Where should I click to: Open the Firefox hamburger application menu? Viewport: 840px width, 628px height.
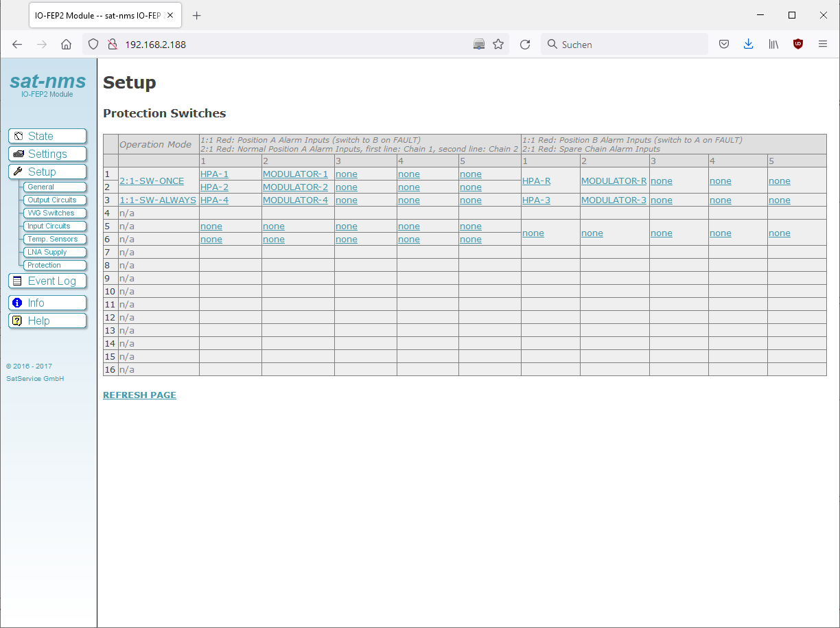click(823, 45)
